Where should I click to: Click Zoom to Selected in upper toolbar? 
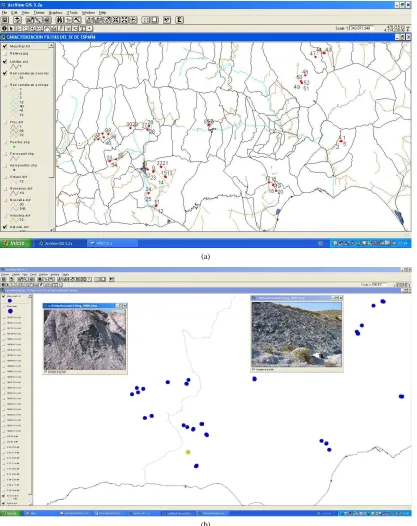(107, 20)
